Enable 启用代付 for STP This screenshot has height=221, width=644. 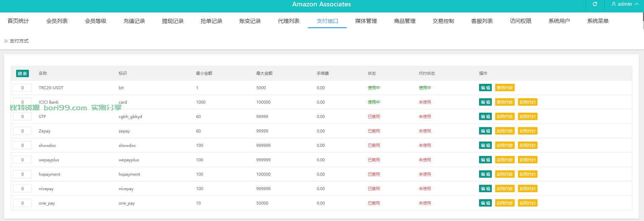click(528, 116)
